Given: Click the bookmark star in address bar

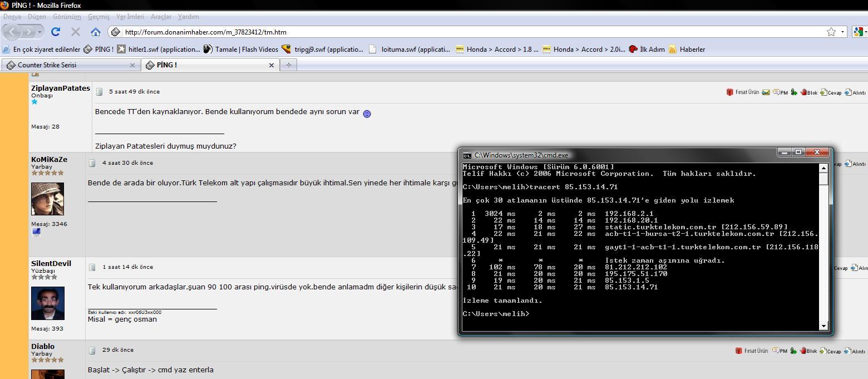Looking at the screenshot, I should [831, 32].
